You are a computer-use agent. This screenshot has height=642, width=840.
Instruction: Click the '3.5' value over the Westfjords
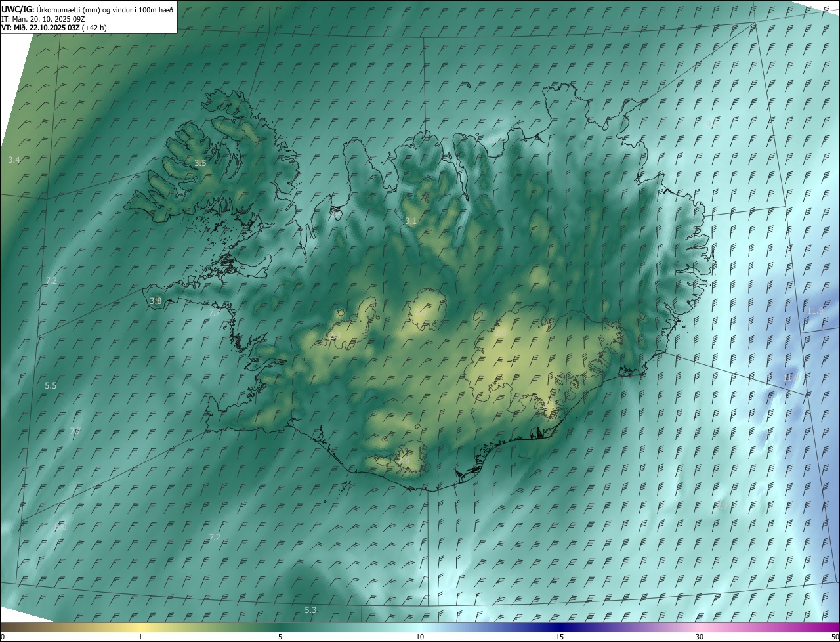pyautogui.click(x=200, y=163)
